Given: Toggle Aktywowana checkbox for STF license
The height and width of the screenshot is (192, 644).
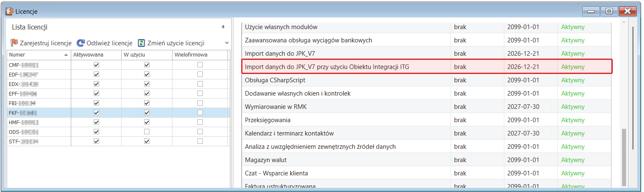Looking at the screenshot, I should point(96,141).
